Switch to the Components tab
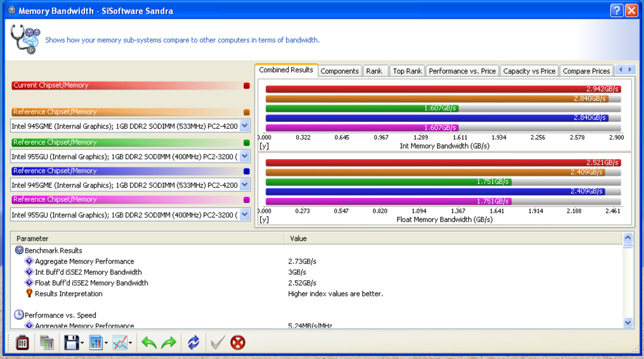The height and width of the screenshot is (359, 644). (x=340, y=71)
